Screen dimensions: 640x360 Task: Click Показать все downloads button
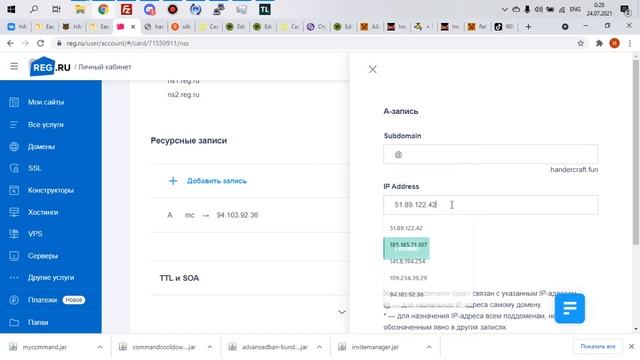click(598, 347)
